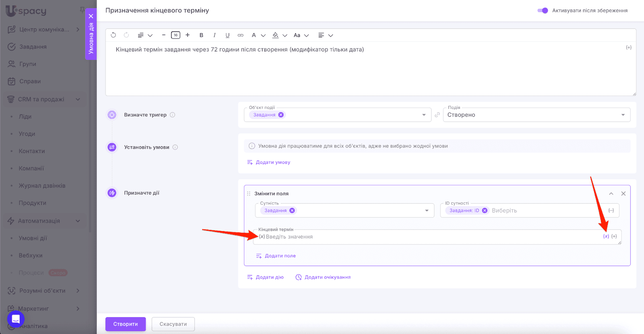Screen dimensions: 644x334
Task: Expand the Об'єкт події dropdown
Action: 424,115
